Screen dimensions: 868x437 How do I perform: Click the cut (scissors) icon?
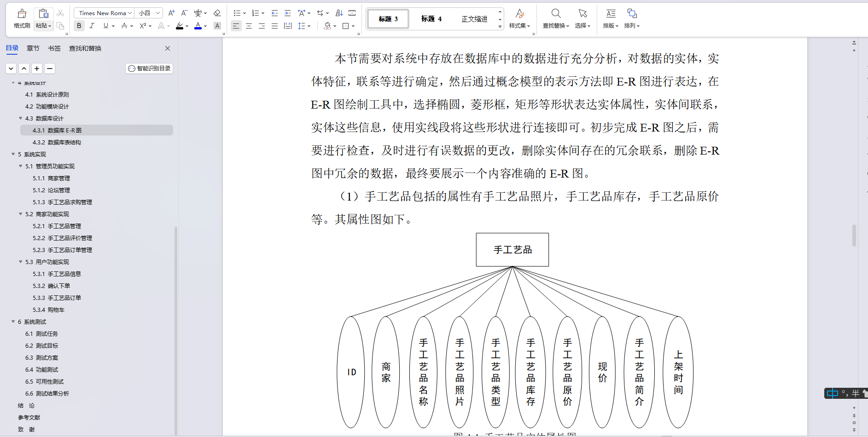pyautogui.click(x=60, y=12)
